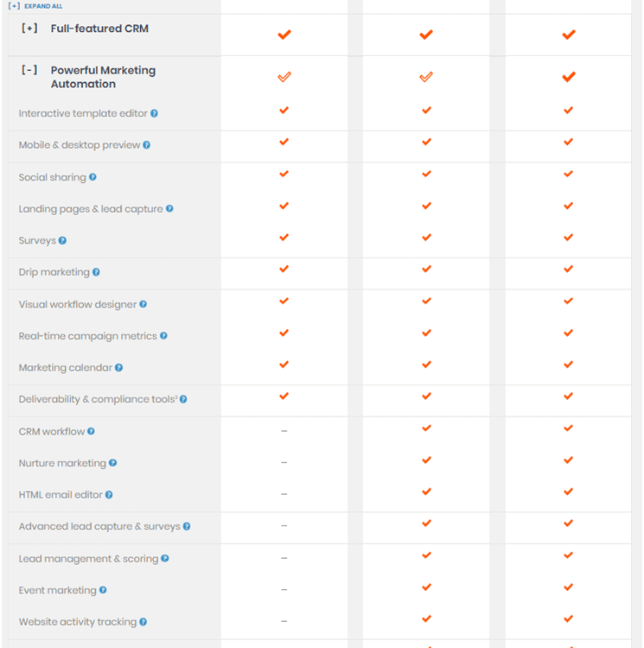Open the Drip marketing info icon
The height and width of the screenshot is (648, 644).
(x=96, y=272)
